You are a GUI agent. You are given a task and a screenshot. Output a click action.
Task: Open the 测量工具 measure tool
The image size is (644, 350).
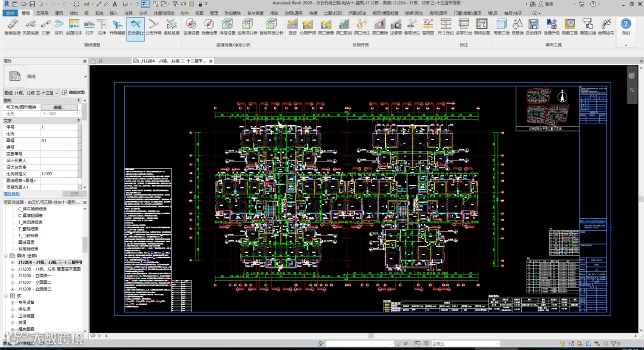click(x=569, y=27)
